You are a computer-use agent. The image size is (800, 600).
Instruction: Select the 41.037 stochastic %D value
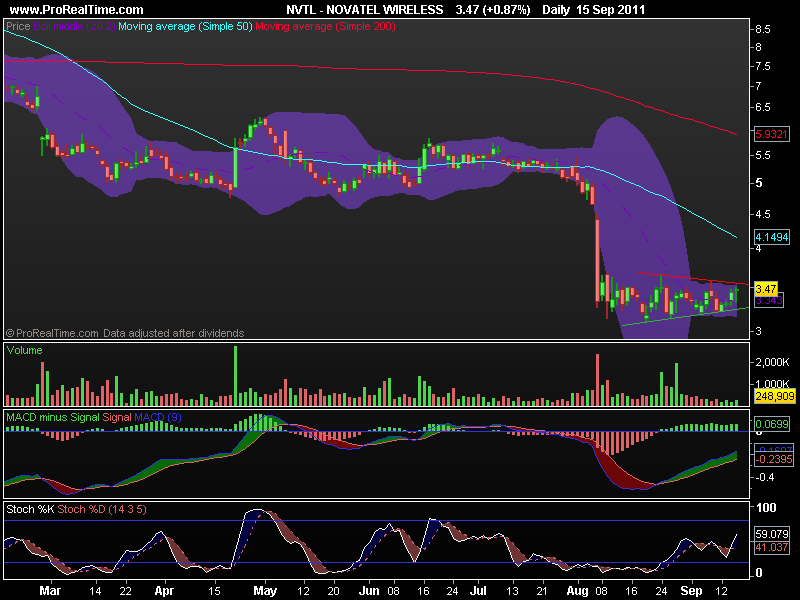click(x=771, y=547)
